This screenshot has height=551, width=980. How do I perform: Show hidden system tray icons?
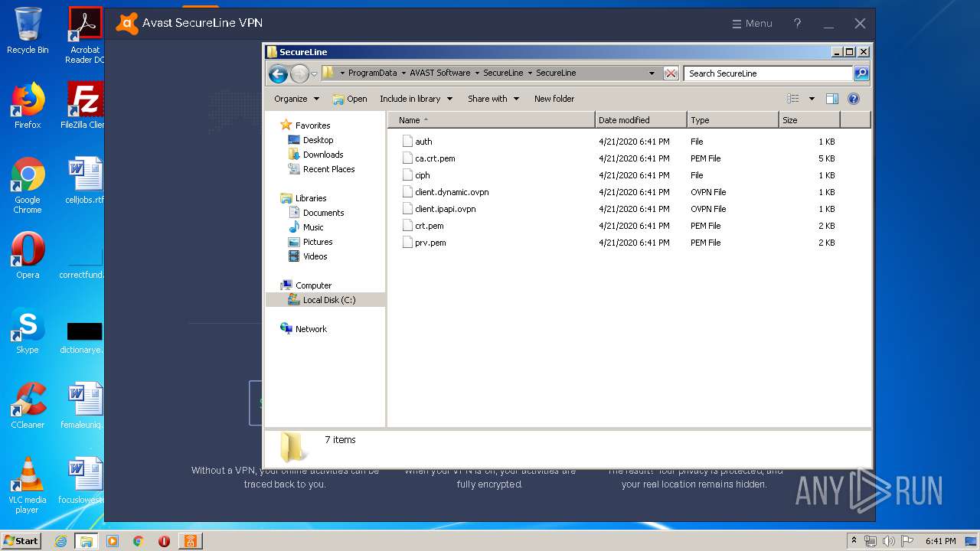pyautogui.click(x=854, y=541)
